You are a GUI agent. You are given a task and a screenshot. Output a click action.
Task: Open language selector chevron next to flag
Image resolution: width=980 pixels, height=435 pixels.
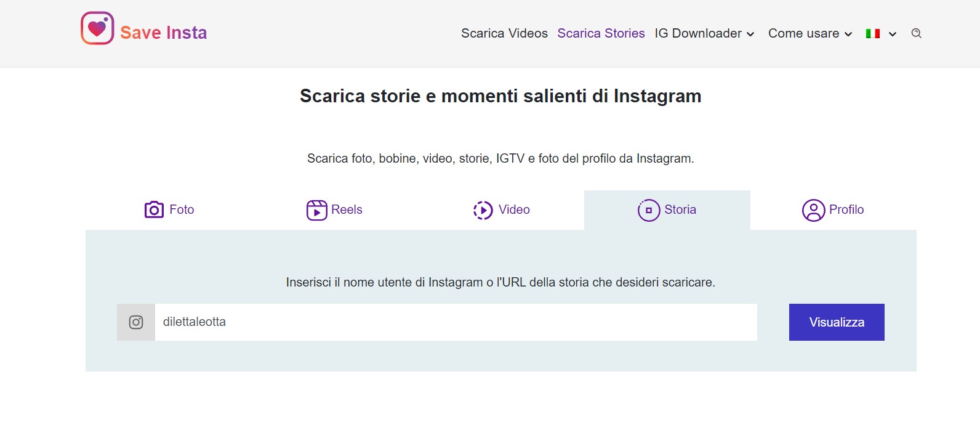pos(893,34)
